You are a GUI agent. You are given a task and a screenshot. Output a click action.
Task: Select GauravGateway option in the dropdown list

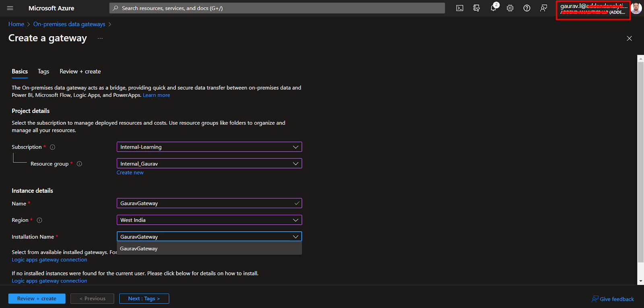coord(209,248)
